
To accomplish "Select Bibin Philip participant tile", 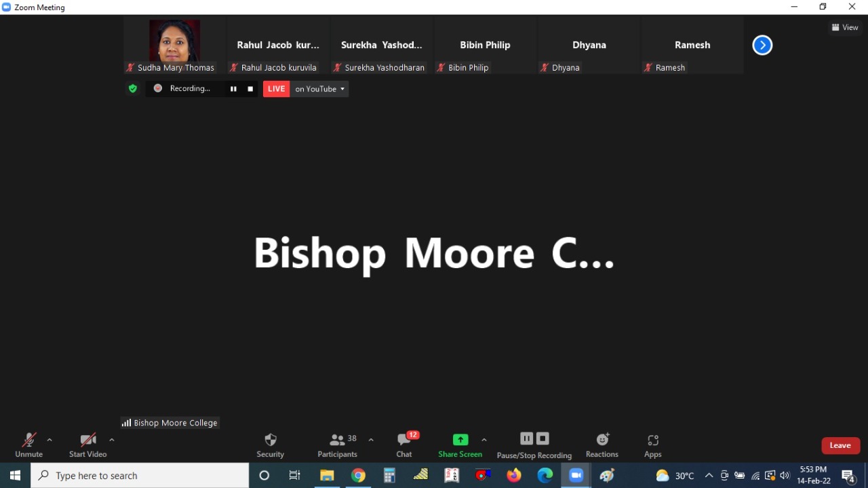I will click(485, 45).
